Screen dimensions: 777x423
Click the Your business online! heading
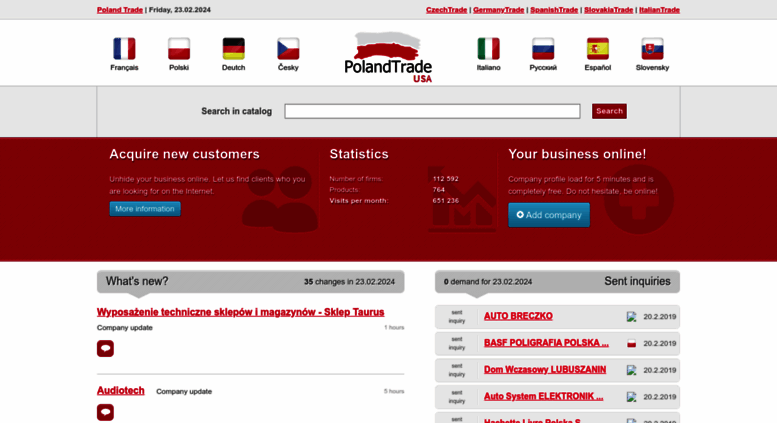coord(577,154)
